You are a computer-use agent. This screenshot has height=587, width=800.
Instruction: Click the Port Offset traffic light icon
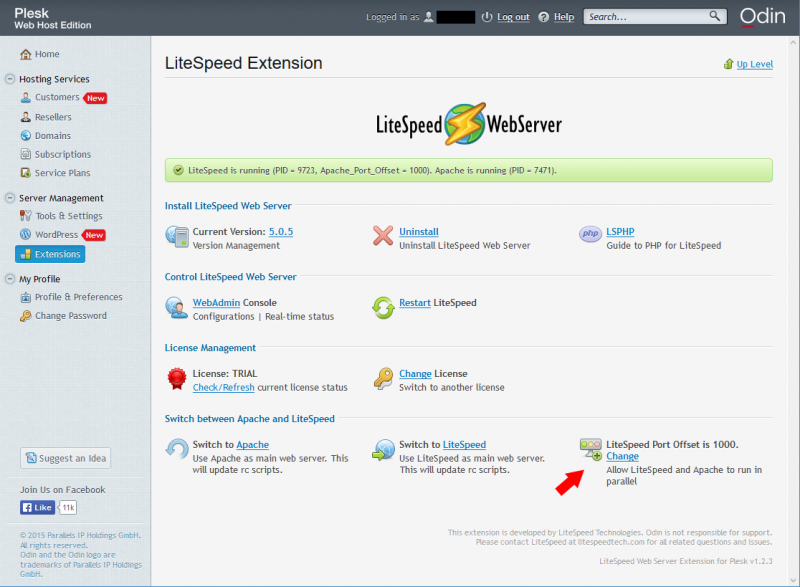coord(591,449)
